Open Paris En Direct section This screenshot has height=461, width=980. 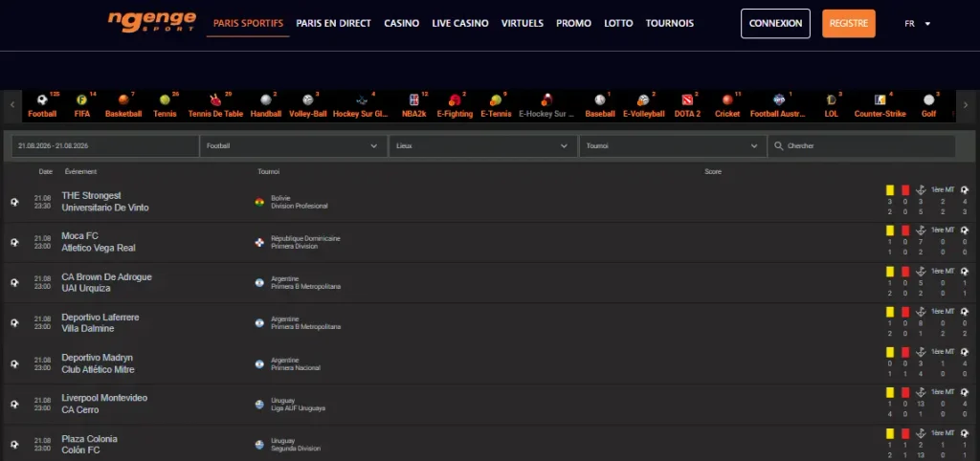click(334, 23)
